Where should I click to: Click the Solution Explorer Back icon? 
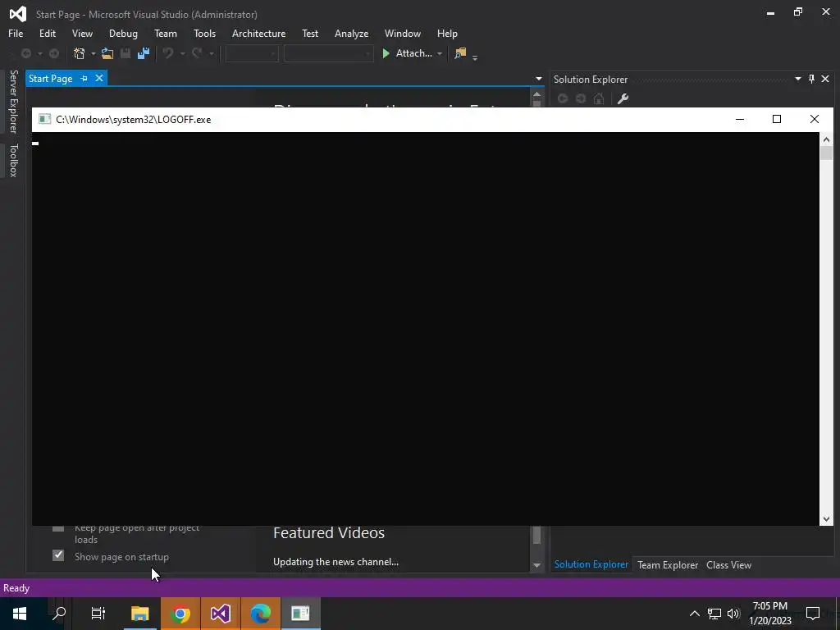563,98
